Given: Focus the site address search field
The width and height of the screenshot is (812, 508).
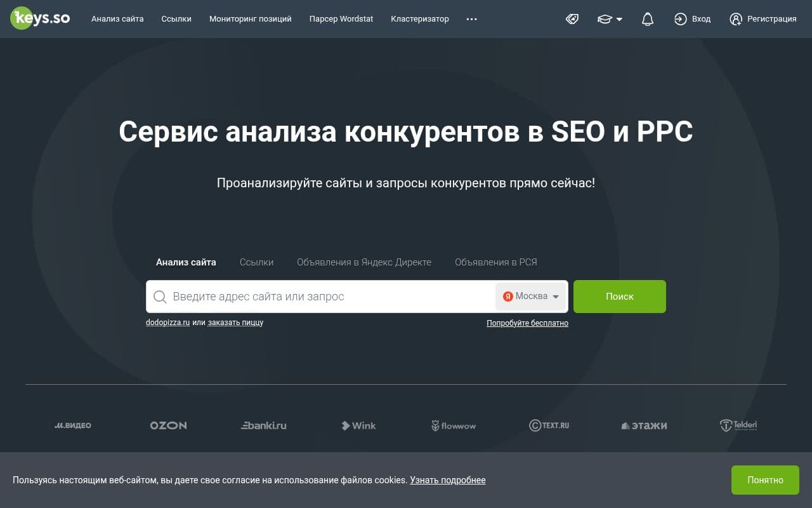Looking at the screenshot, I should (x=330, y=297).
